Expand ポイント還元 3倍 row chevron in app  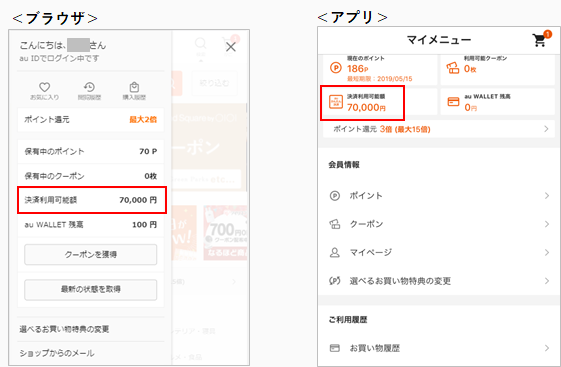click(546, 129)
